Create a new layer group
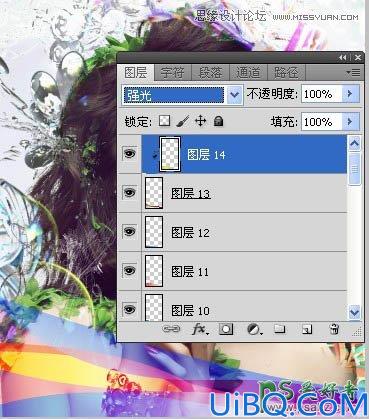The height and width of the screenshot is (419, 369). pos(280,329)
